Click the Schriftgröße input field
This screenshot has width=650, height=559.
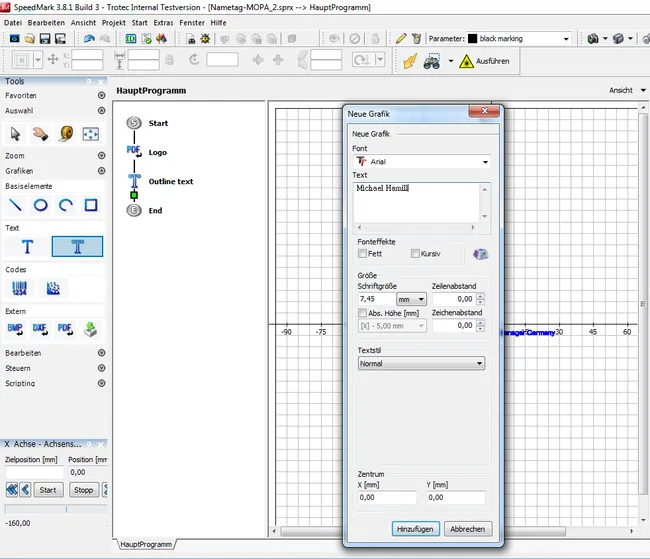point(375,298)
